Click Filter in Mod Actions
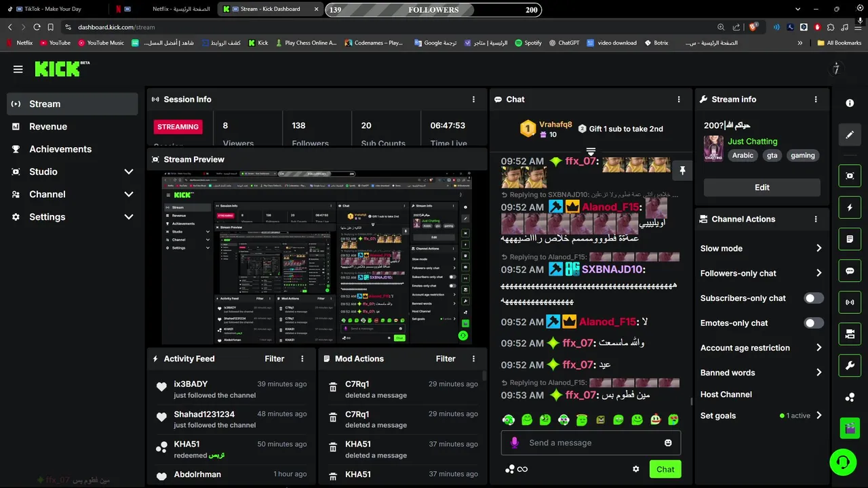 point(446,359)
